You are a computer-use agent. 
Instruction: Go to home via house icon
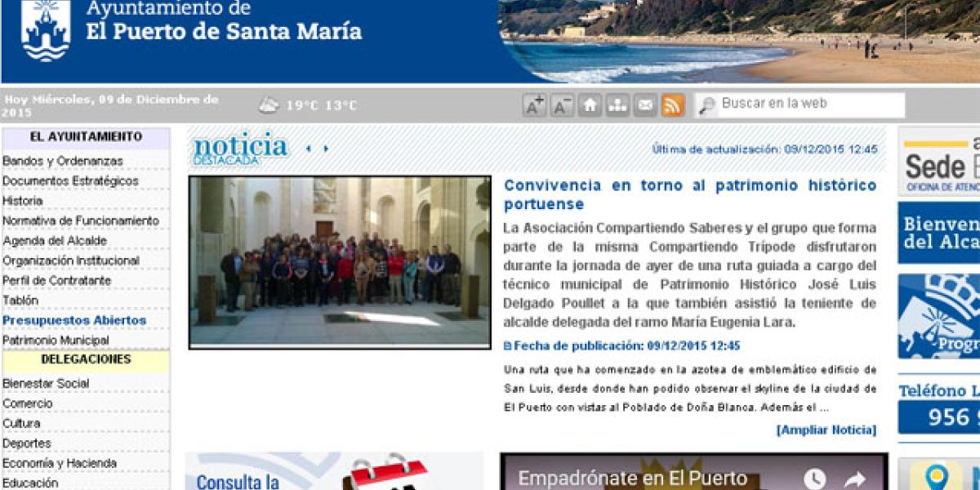coord(590,105)
